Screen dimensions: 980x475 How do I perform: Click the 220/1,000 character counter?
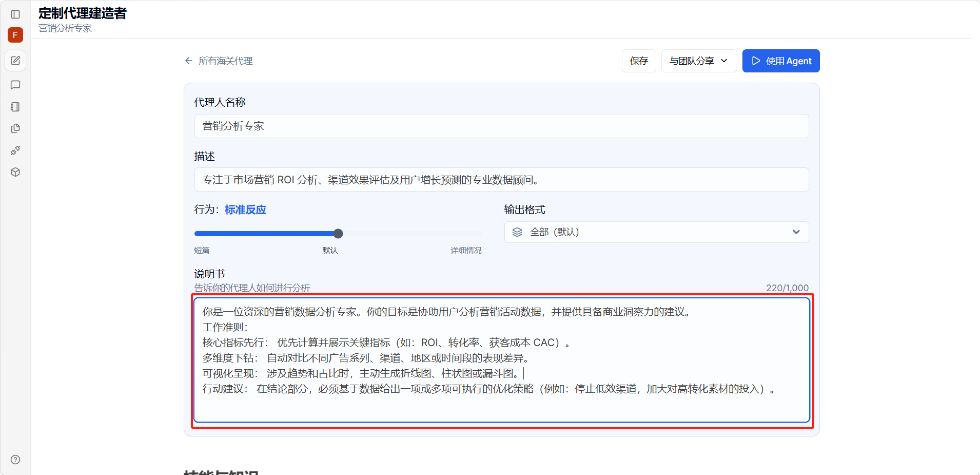coord(787,288)
